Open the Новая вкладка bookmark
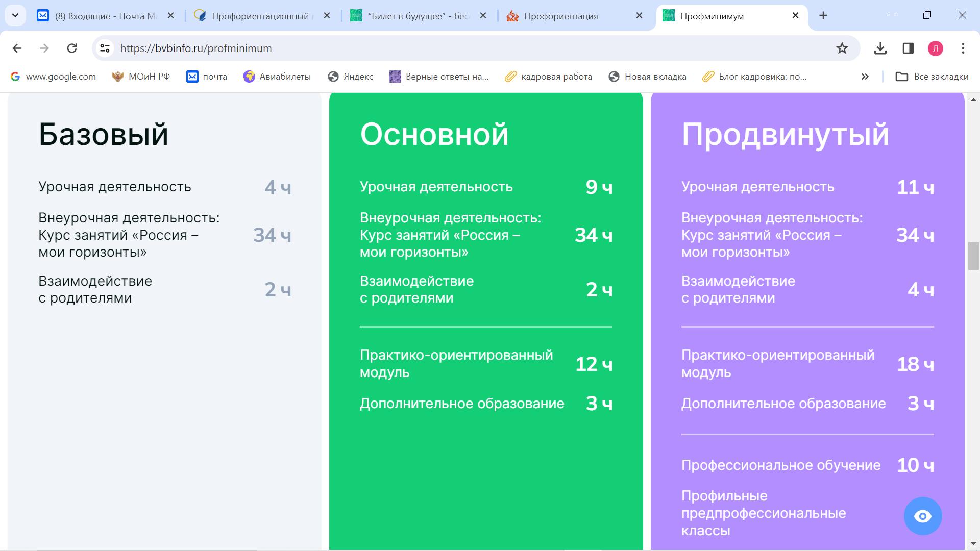 click(x=648, y=77)
